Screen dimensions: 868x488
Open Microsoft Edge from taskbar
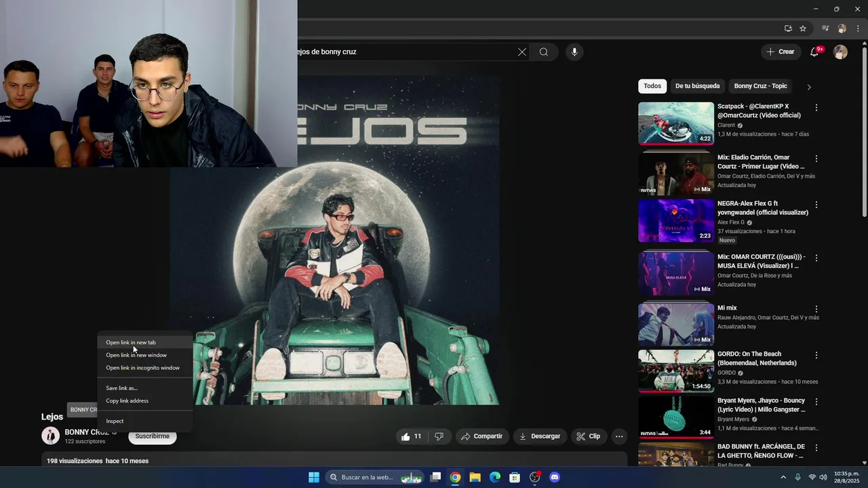pyautogui.click(x=495, y=477)
